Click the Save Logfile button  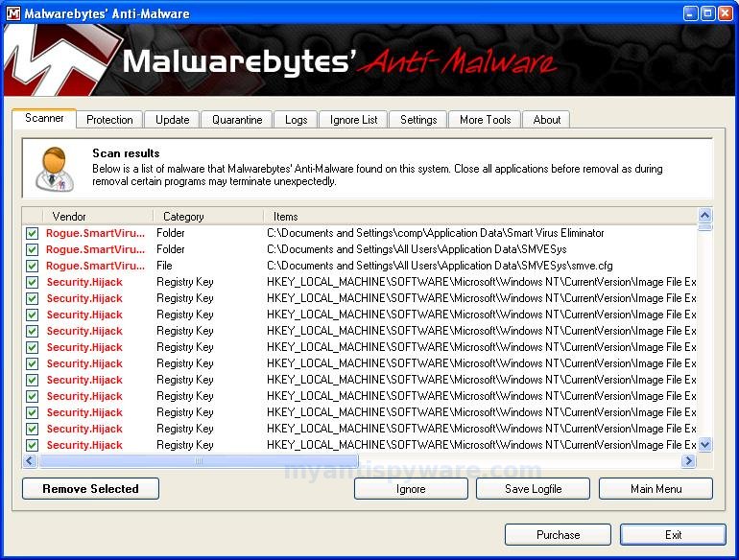[533, 489]
